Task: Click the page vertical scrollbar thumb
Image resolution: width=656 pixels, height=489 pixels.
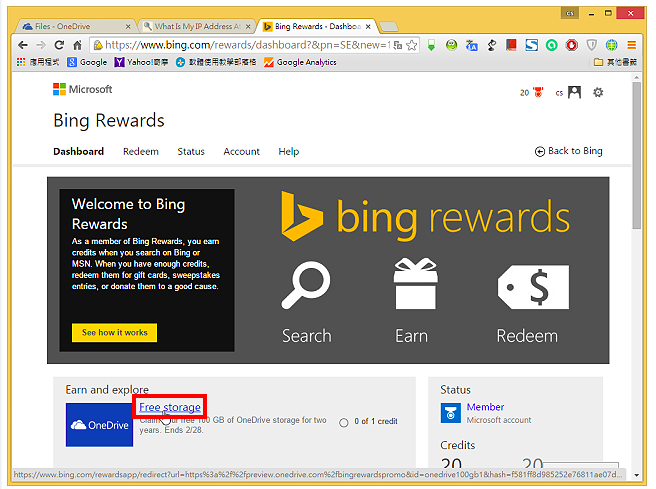Action: click(x=636, y=155)
